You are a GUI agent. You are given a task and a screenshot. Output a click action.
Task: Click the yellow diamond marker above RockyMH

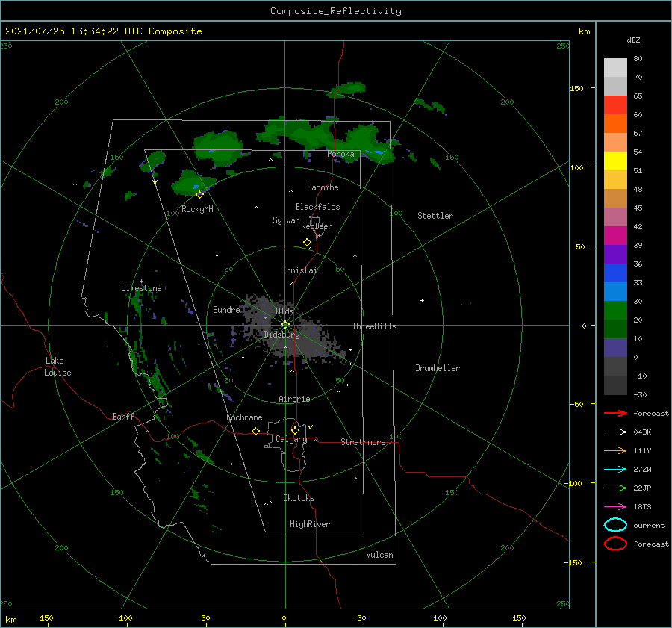click(199, 195)
